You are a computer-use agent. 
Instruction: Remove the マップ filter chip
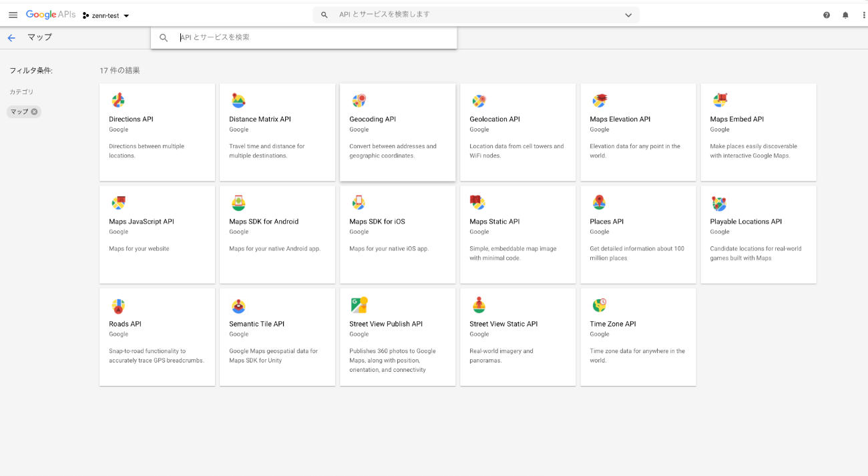pos(34,111)
